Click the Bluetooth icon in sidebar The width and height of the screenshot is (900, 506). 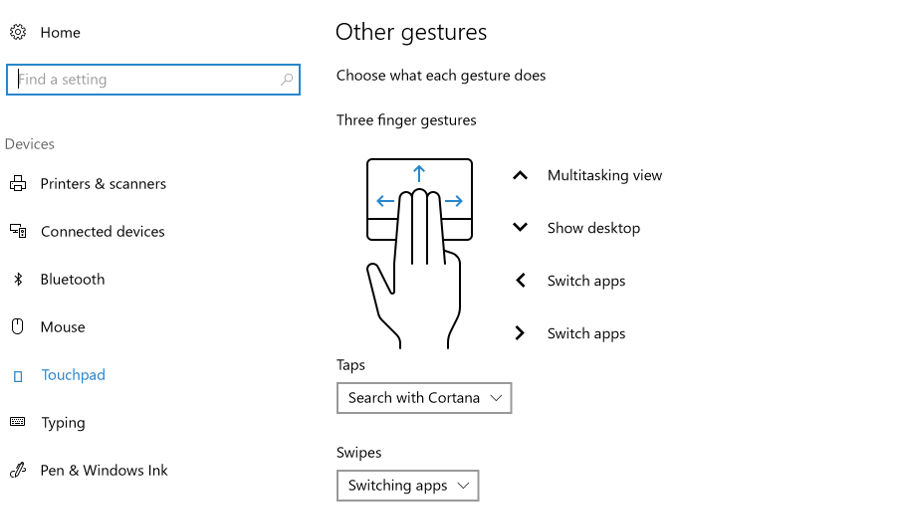pos(18,279)
